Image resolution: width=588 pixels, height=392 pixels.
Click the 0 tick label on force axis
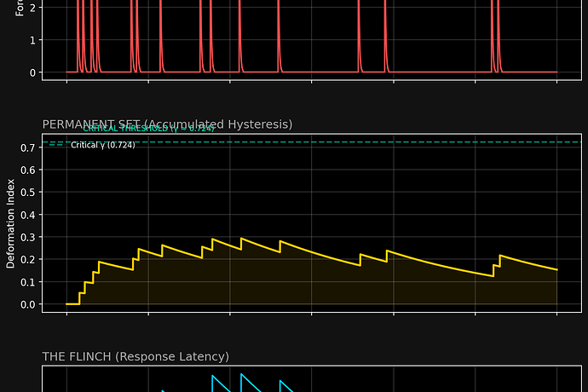32,72
